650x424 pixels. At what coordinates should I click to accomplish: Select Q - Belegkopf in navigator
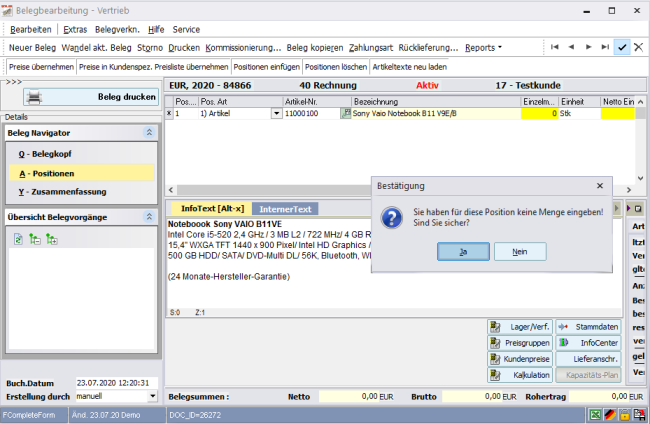(44, 154)
